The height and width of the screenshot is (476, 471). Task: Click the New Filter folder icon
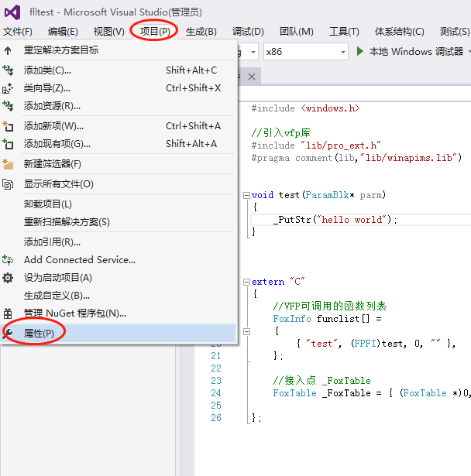coord(8,164)
